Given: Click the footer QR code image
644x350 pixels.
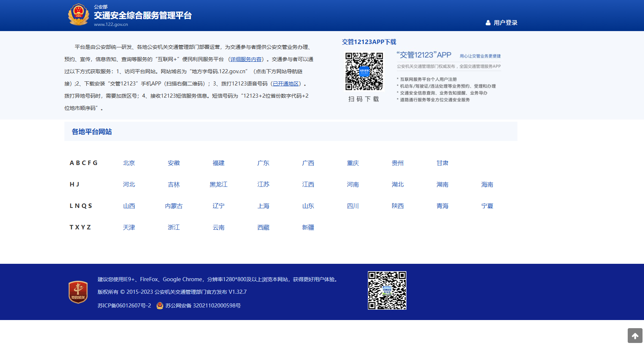Looking at the screenshot, I should click(x=387, y=290).
